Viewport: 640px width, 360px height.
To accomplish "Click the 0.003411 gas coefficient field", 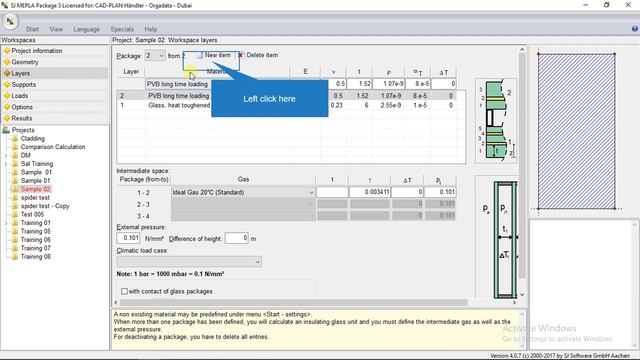I will point(370,192).
